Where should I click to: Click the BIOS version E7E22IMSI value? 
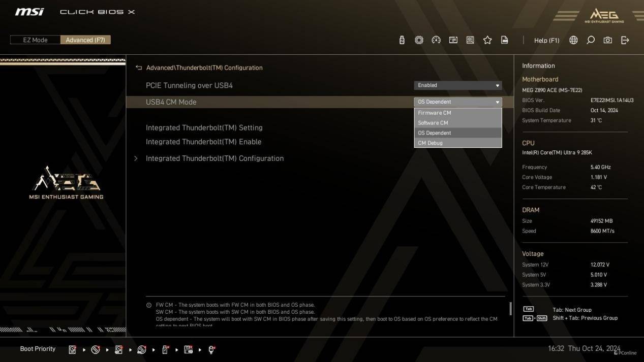[x=612, y=100]
